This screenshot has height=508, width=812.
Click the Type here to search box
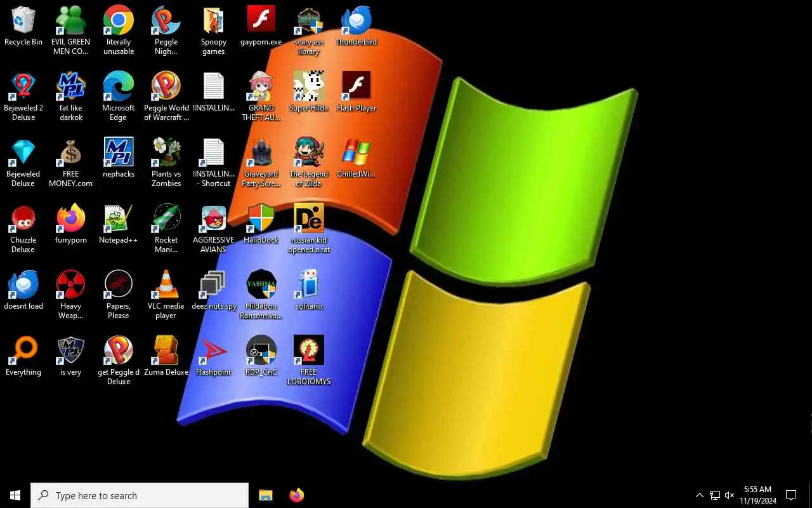(140, 495)
